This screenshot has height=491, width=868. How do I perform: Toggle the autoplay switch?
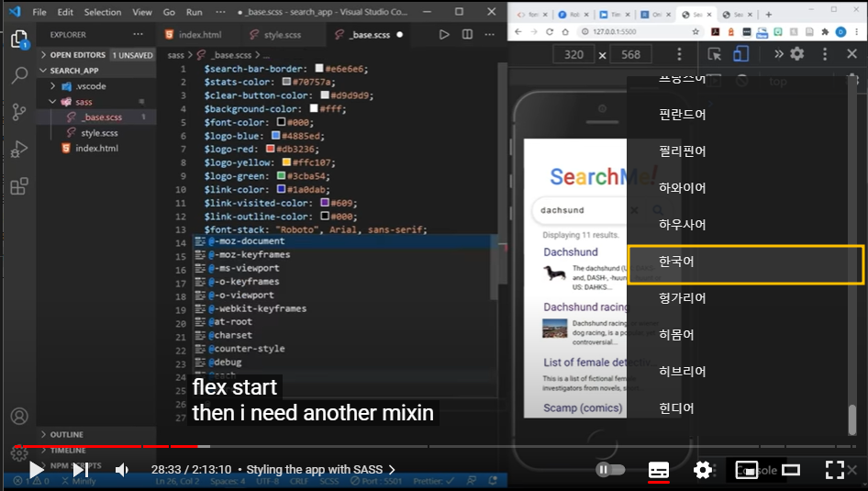point(610,470)
